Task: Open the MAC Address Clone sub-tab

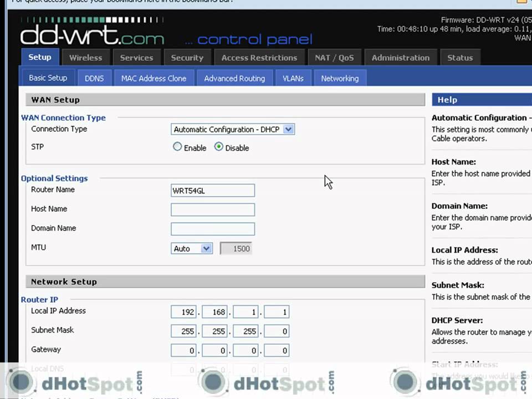Action: (154, 78)
